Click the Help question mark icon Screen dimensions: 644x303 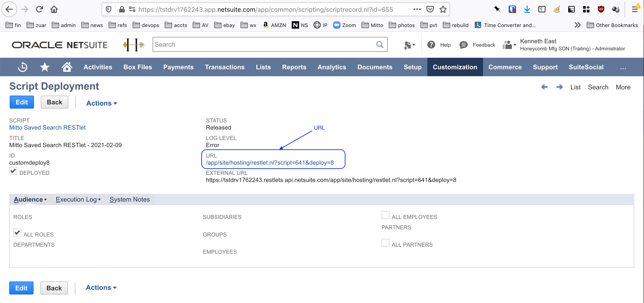click(431, 45)
